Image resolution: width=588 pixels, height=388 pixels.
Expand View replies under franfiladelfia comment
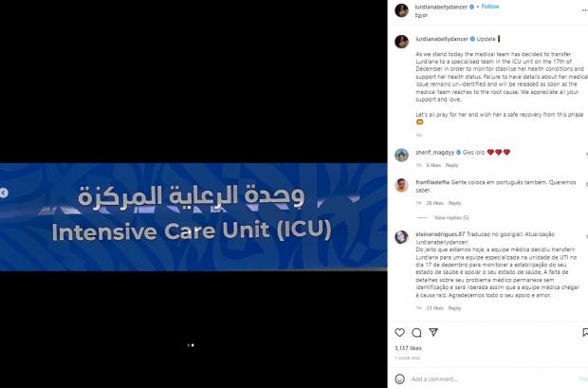click(451, 217)
